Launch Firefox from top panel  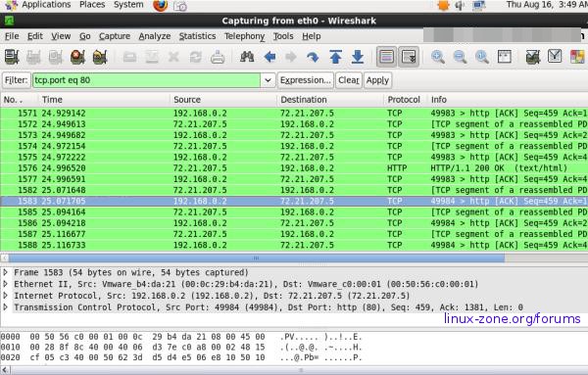click(161, 5)
